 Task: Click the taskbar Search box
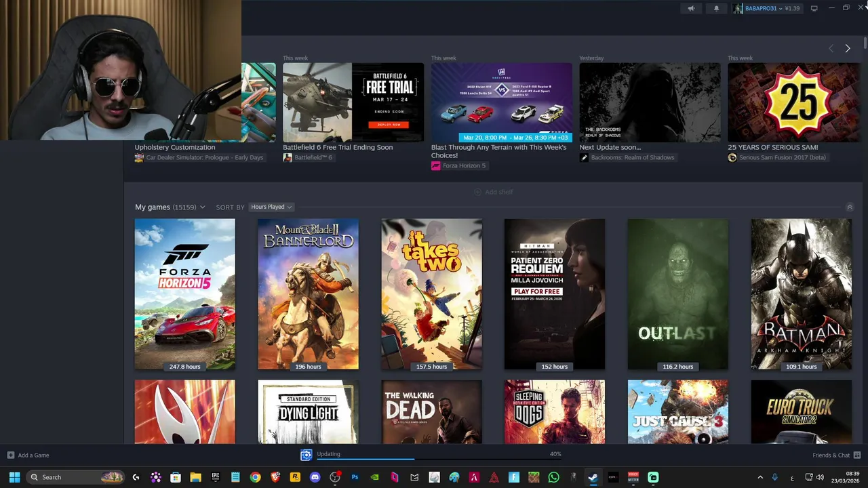77,477
